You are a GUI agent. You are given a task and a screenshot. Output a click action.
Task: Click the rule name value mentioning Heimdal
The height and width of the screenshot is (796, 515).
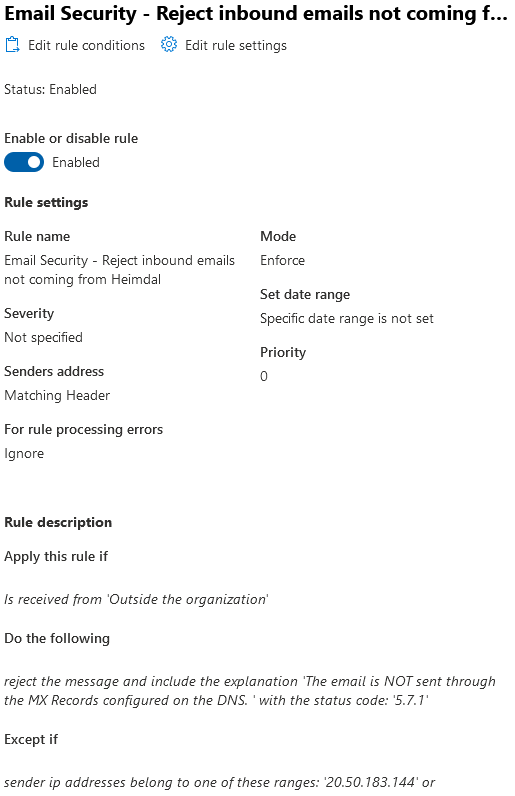click(119, 270)
